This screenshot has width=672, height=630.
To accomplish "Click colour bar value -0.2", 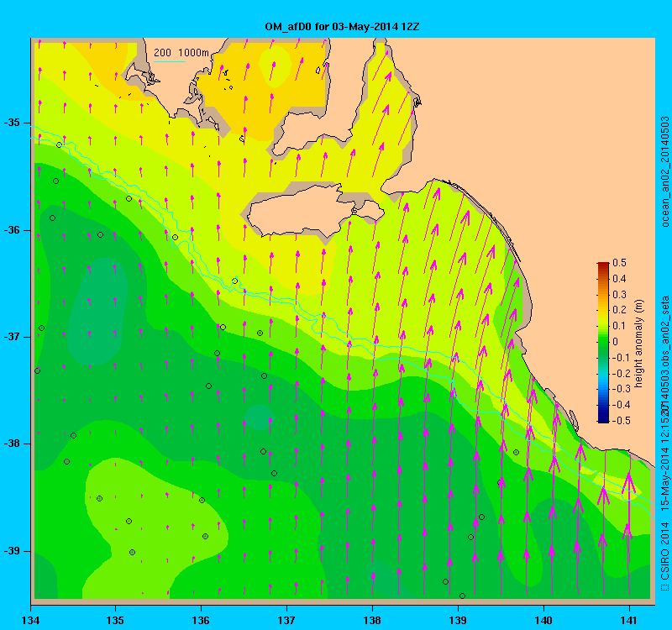I will [x=620, y=373].
